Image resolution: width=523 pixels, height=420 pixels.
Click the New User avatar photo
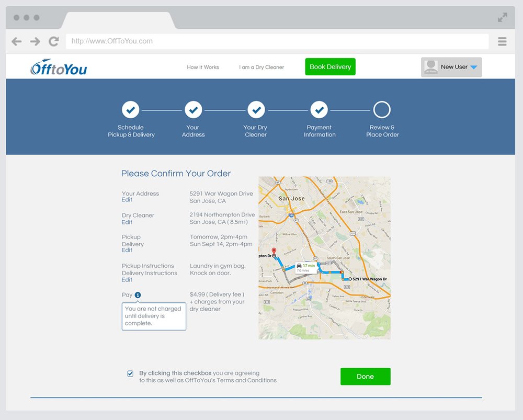(x=431, y=67)
